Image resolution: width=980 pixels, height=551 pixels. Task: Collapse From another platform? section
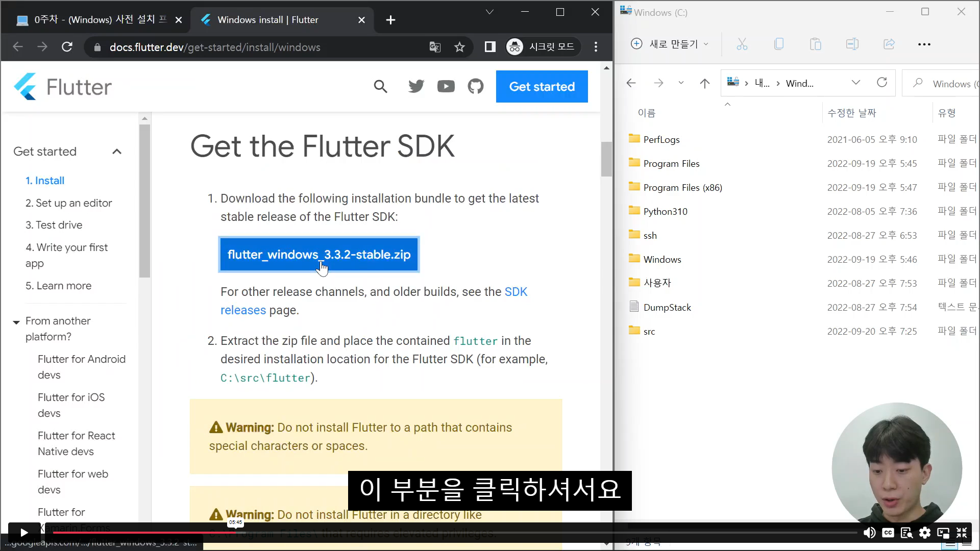(16, 322)
